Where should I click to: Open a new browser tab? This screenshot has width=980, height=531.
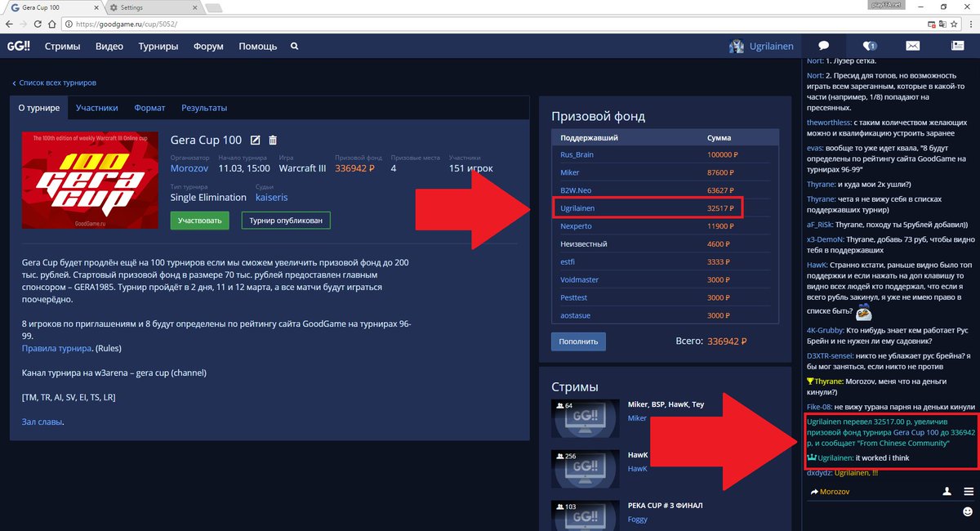(x=213, y=7)
